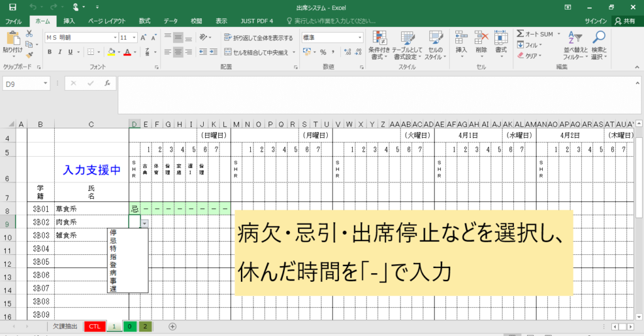Increase indent
Viewport: 644px width, 336px height.
tap(213, 52)
